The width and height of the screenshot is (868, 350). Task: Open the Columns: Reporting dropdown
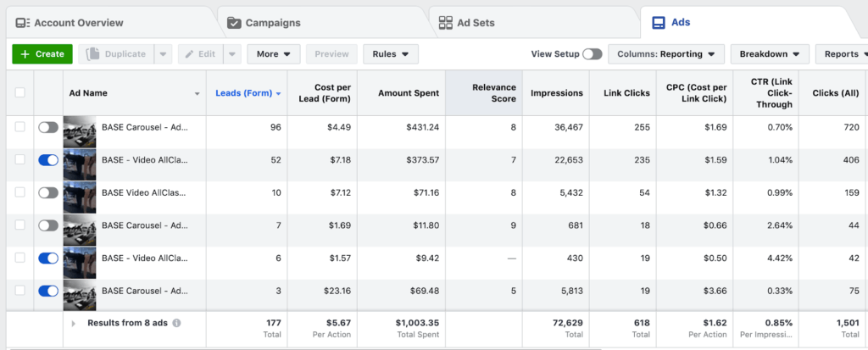[x=665, y=54]
